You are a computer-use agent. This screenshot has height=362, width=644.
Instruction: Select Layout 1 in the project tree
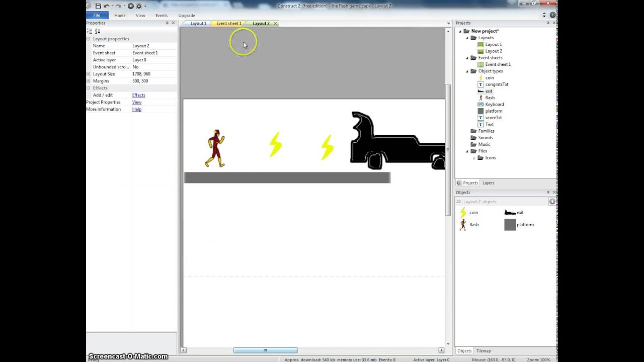pos(494,44)
